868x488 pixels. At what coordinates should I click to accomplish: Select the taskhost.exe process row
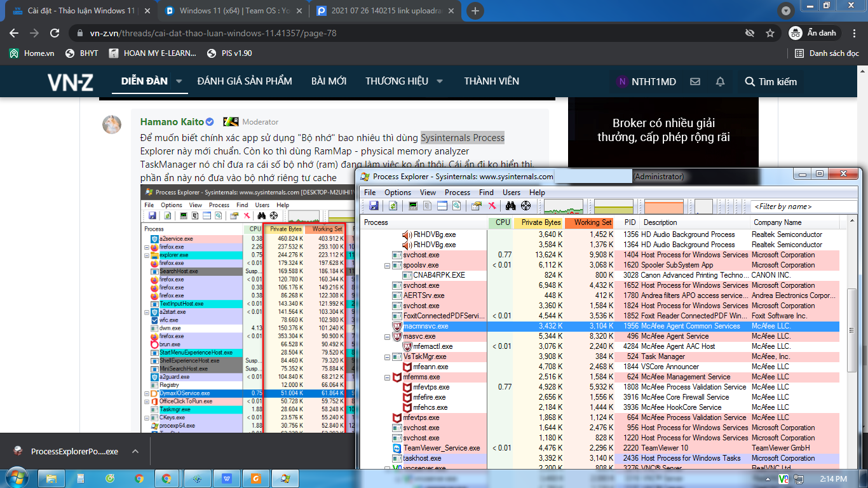click(x=600, y=458)
